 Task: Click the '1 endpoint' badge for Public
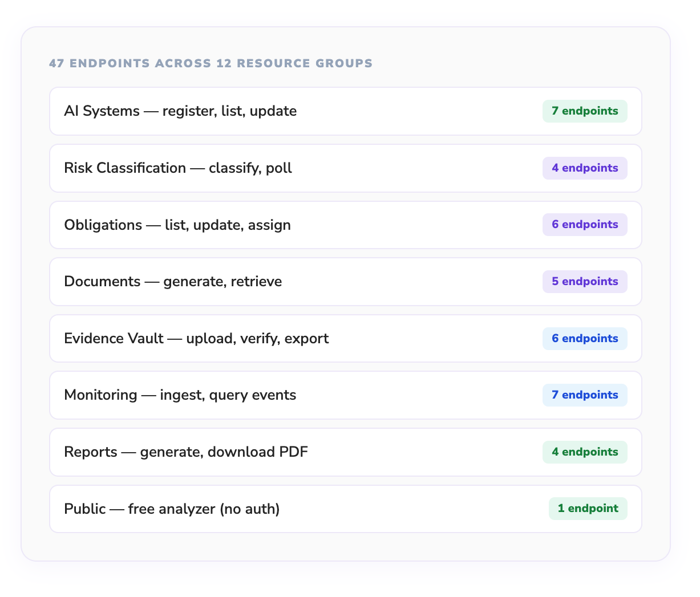tap(588, 509)
